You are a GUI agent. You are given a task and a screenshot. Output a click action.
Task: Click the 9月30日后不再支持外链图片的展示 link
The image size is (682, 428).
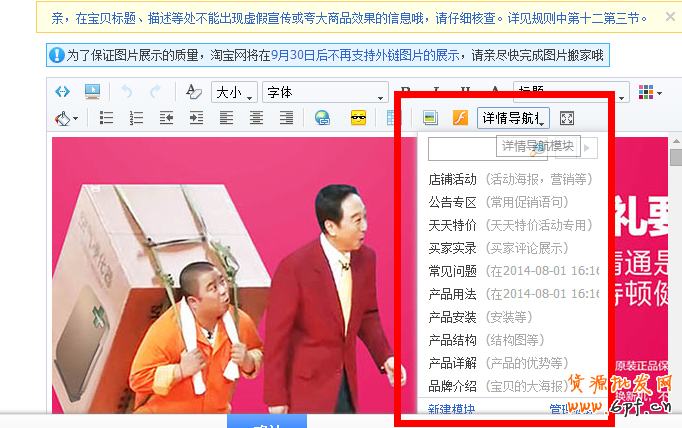(x=365, y=55)
